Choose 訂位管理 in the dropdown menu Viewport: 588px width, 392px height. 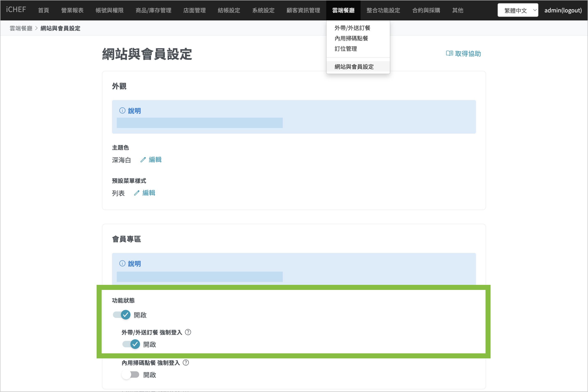346,49
